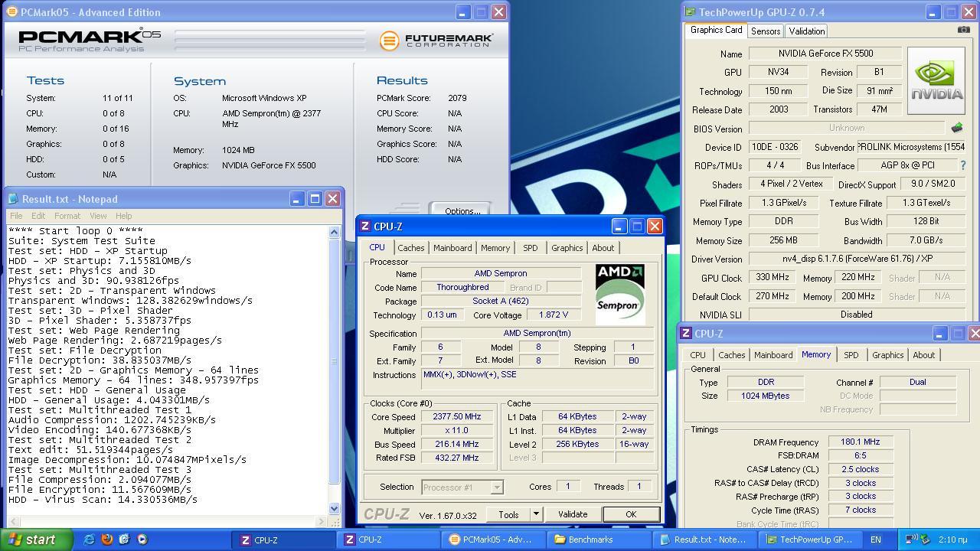Click the PCMark05 Options... button
This screenshot has height=551, width=980.
coord(462,210)
